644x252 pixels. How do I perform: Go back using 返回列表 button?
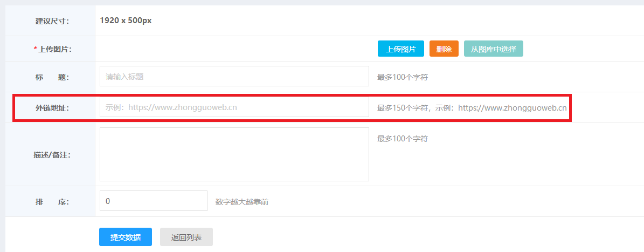[x=186, y=237]
